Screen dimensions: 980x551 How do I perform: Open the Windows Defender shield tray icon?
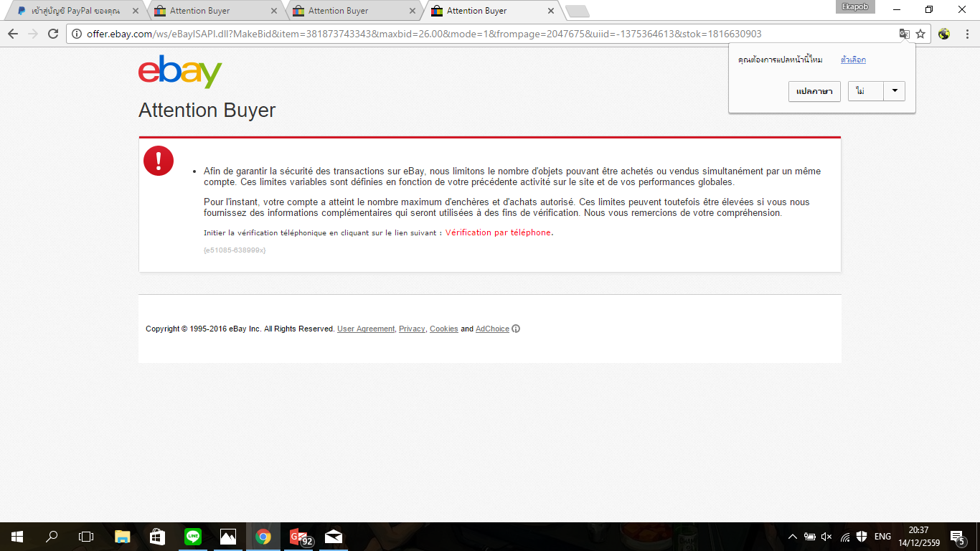click(862, 537)
